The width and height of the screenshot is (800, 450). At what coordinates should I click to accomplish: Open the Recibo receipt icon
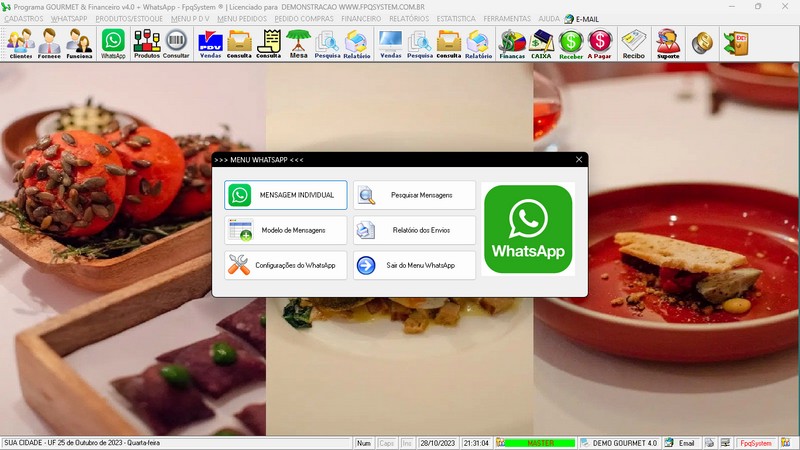click(x=634, y=44)
